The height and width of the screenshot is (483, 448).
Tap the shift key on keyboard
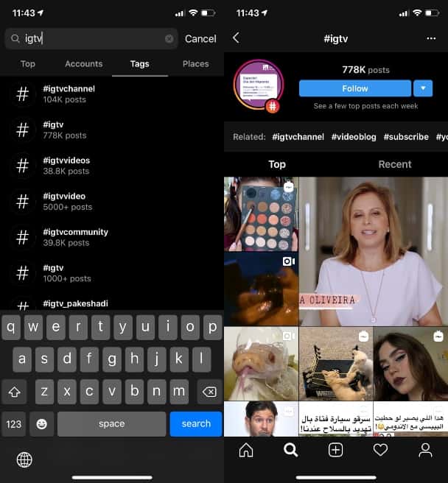[x=14, y=392]
